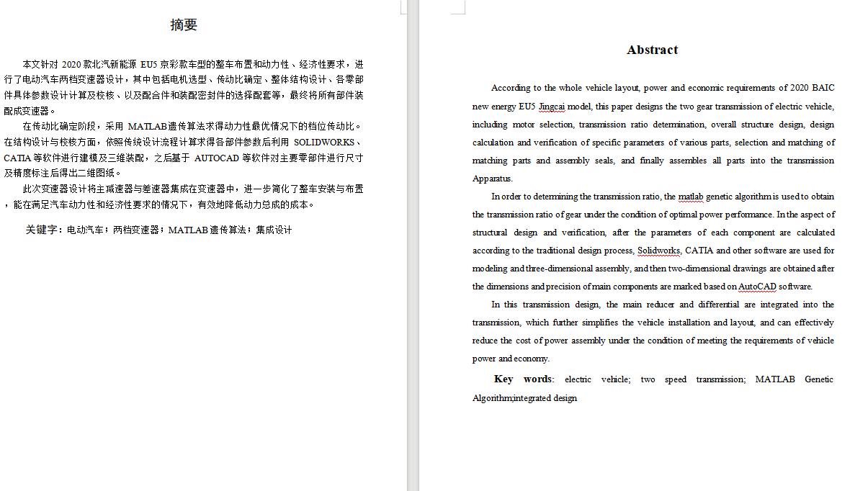Click 本文针对 at the Chinese abstract start

42,64
